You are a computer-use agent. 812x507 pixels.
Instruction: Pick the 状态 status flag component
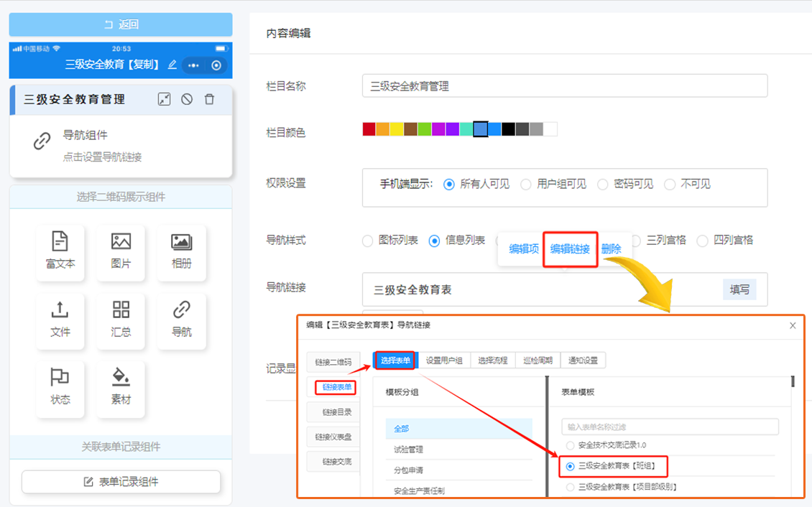60,388
